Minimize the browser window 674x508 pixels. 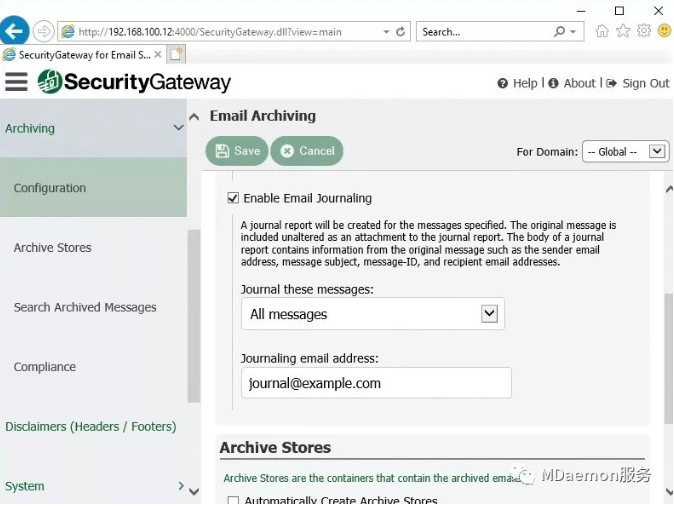pyautogui.click(x=581, y=11)
